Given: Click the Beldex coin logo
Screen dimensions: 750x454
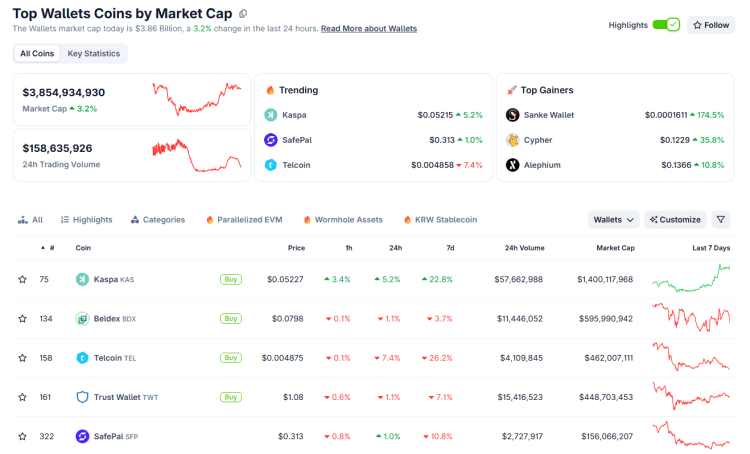Looking at the screenshot, I should click(82, 318).
